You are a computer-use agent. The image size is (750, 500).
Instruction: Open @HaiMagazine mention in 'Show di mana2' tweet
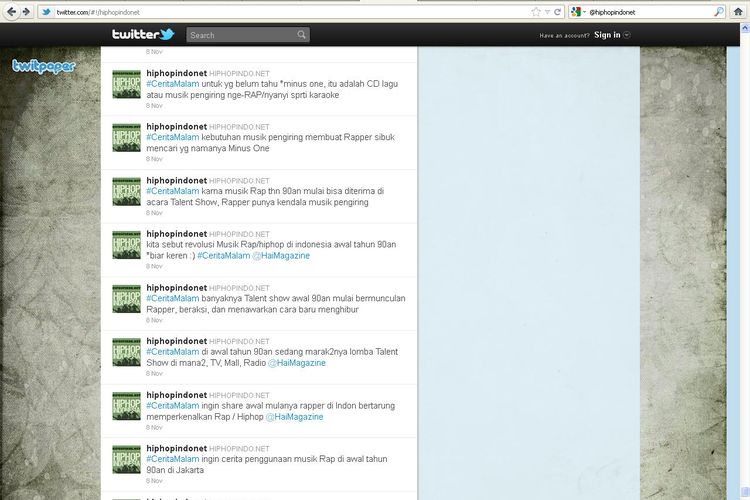pyautogui.click(x=297, y=363)
